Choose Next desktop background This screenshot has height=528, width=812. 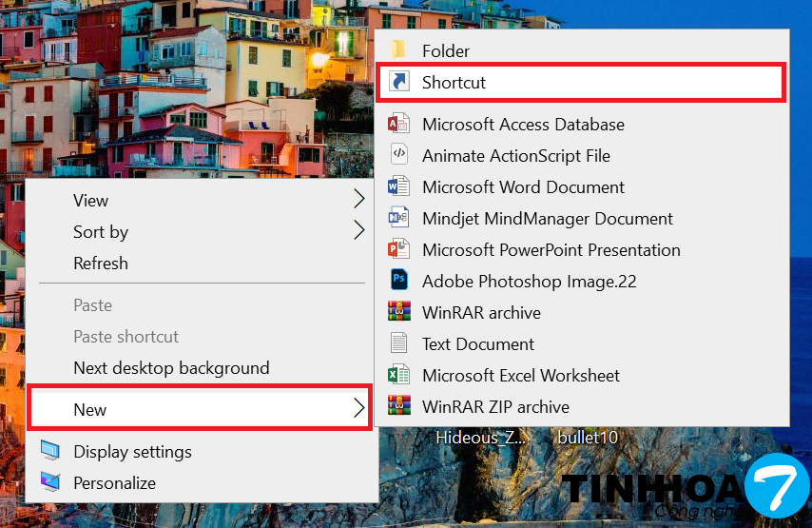pyautogui.click(x=171, y=368)
